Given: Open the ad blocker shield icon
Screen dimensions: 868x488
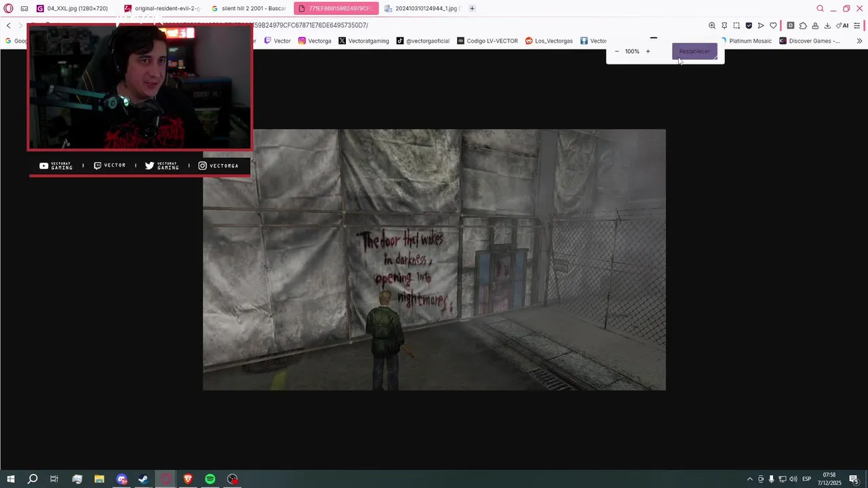Looking at the screenshot, I should click(749, 26).
